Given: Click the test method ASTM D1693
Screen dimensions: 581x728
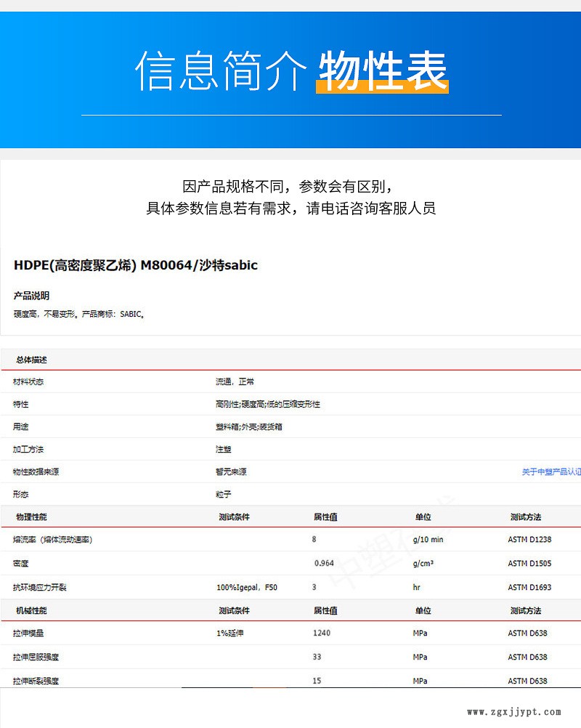Looking at the screenshot, I should (x=529, y=587).
